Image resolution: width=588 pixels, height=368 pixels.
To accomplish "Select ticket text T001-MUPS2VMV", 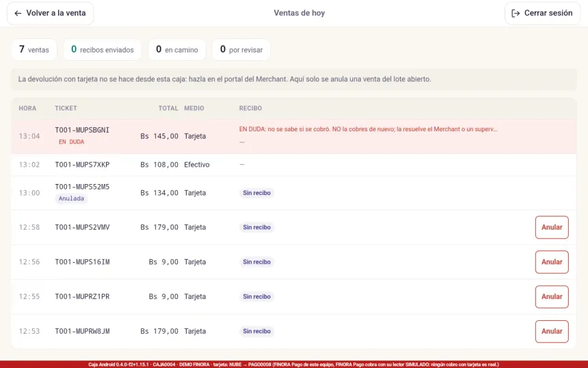I will coord(82,227).
